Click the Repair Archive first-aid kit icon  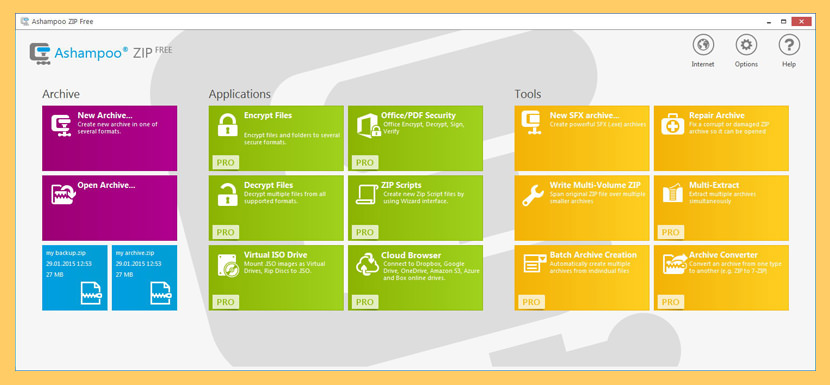[672, 125]
